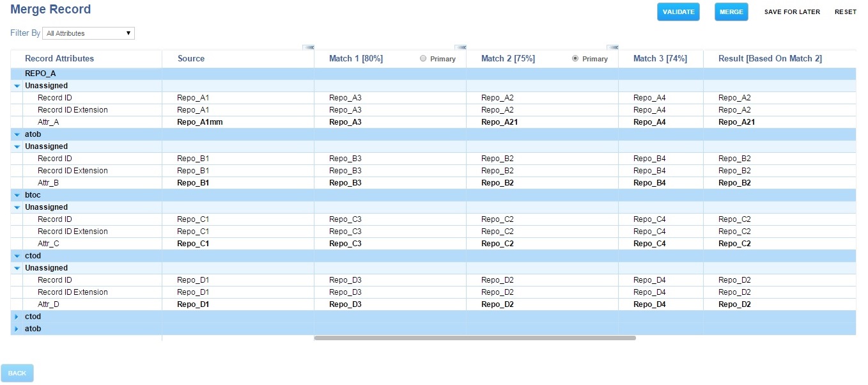Collapse the Unassigned group under REPO_A

(17, 86)
